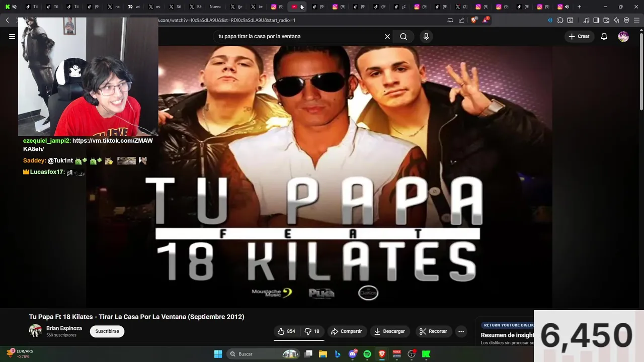The width and height of the screenshot is (644, 362).
Task: Open the Windows Start menu
Action: click(x=218, y=354)
